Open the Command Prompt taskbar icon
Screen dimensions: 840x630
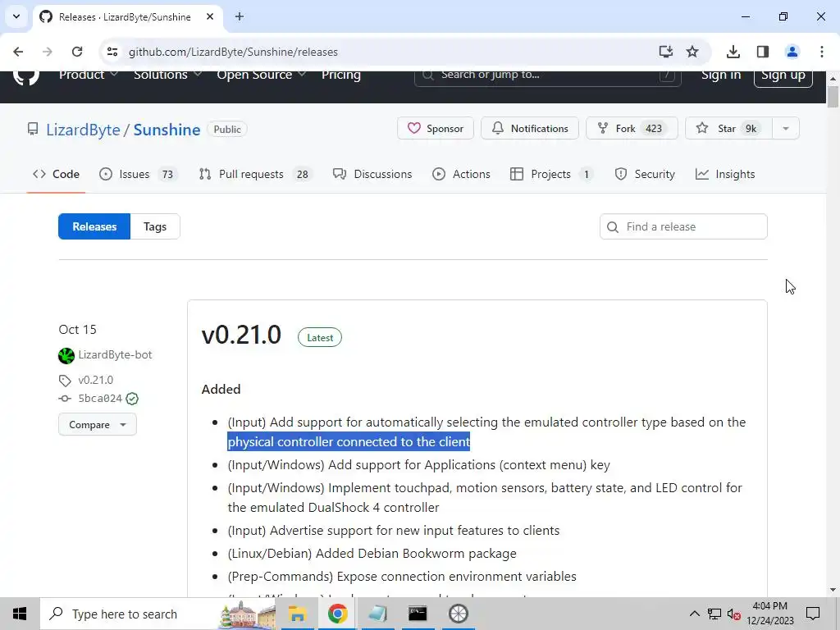click(x=418, y=614)
